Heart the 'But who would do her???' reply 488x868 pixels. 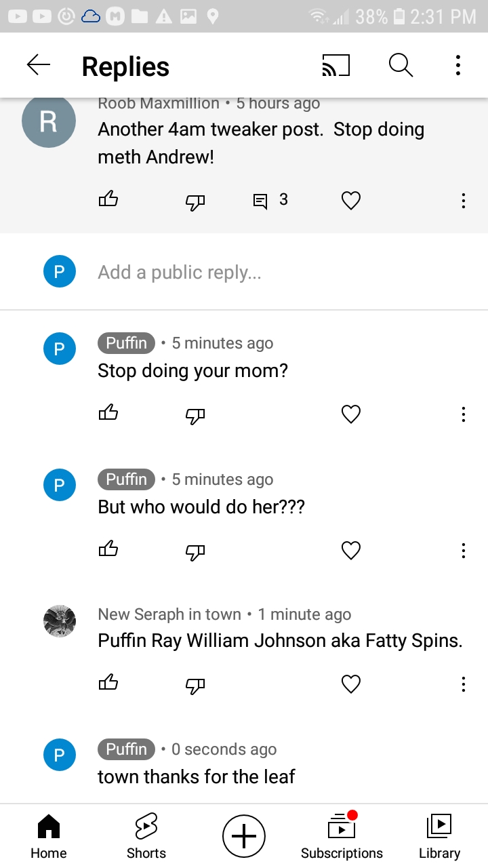[x=350, y=550]
